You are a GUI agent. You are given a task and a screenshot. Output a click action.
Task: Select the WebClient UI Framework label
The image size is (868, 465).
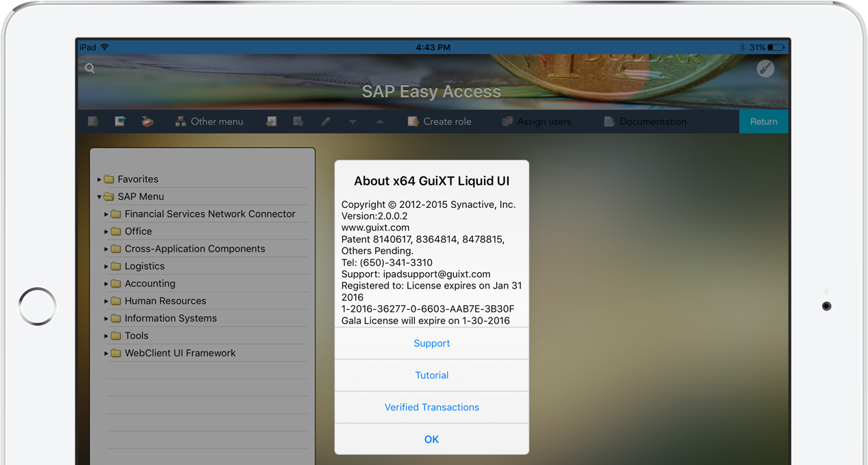180,353
